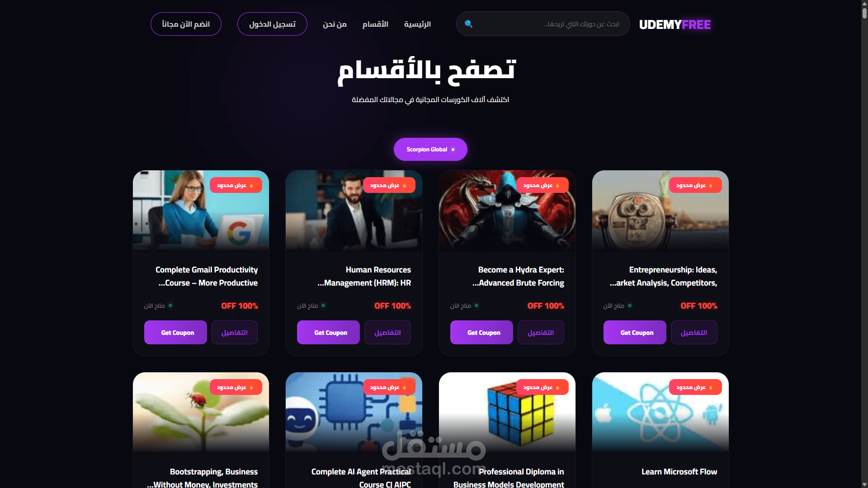Open التفاصيل details for Human Resources Management
Image resolution: width=868 pixels, height=488 pixels.
pyautogui.click(x=387, y=333)
